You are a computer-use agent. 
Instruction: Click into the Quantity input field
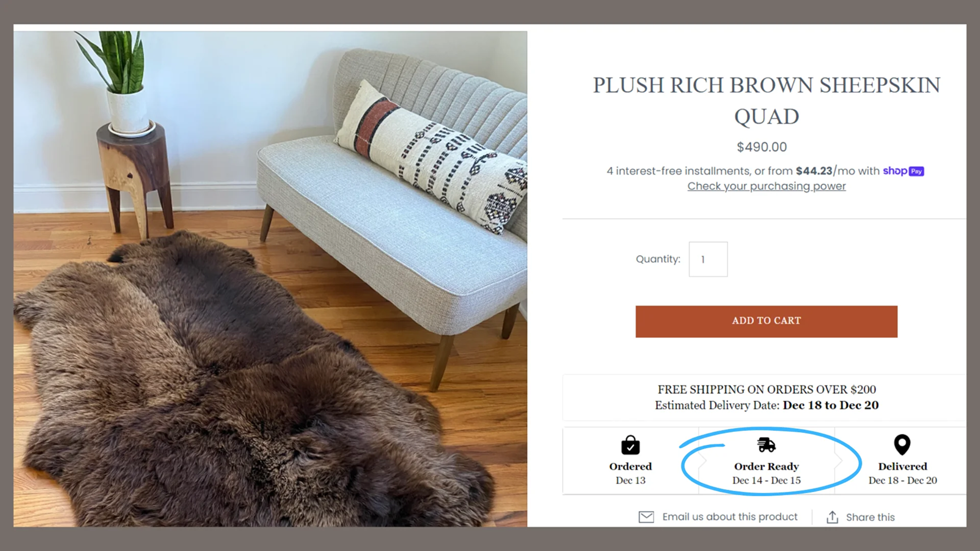pos(708,260)
